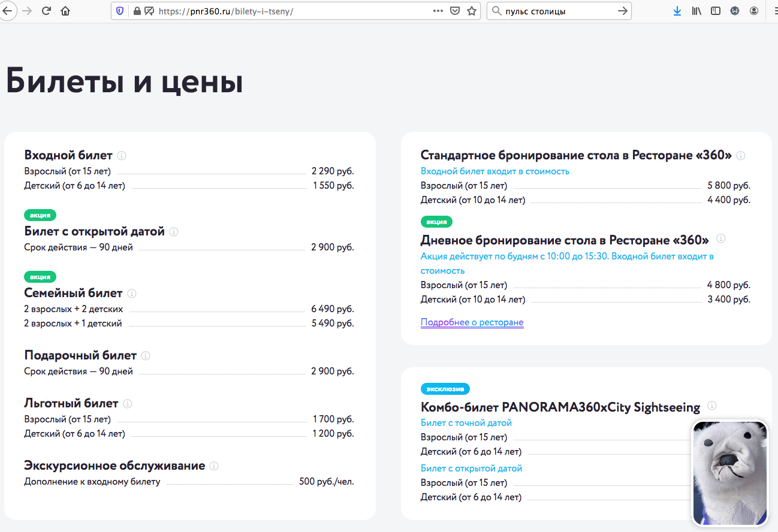778x532 pixels.
Task: Show info for Стандартное бронирование стола
Action: [x=741, y=156]
